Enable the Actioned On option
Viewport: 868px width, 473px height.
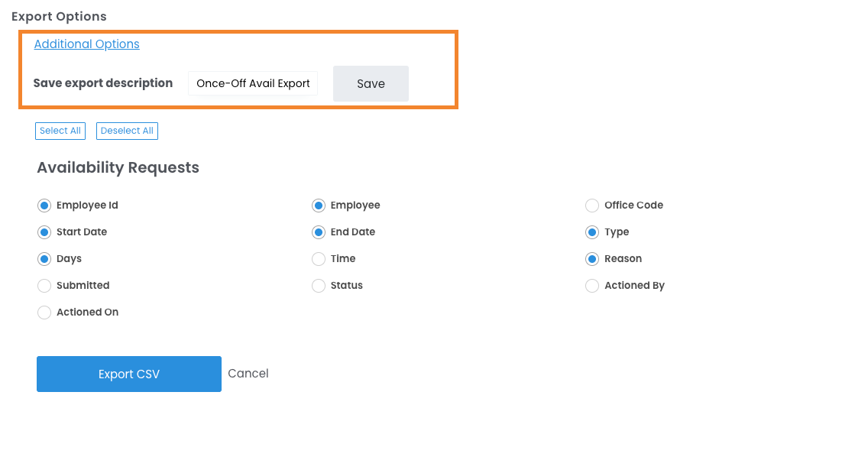44,313
